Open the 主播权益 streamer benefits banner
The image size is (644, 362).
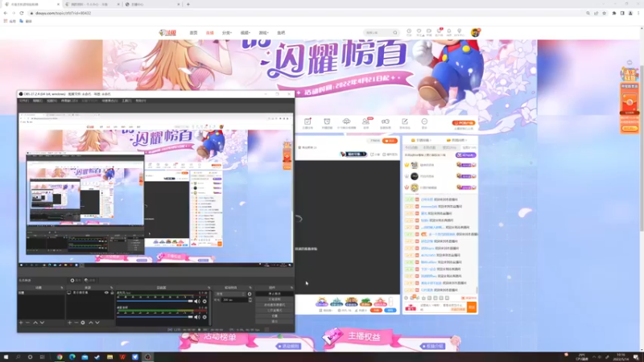[364, 337]
